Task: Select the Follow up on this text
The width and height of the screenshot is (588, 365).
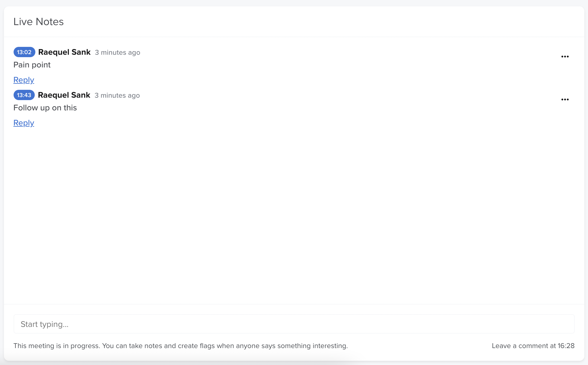Action: coord(45,108)
